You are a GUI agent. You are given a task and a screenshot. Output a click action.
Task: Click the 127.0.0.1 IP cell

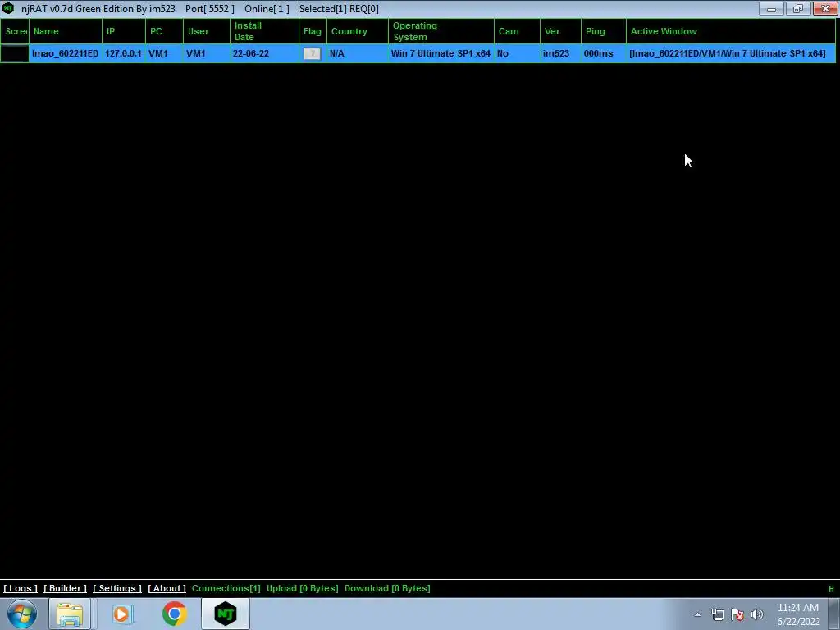[x=123, y=53]
